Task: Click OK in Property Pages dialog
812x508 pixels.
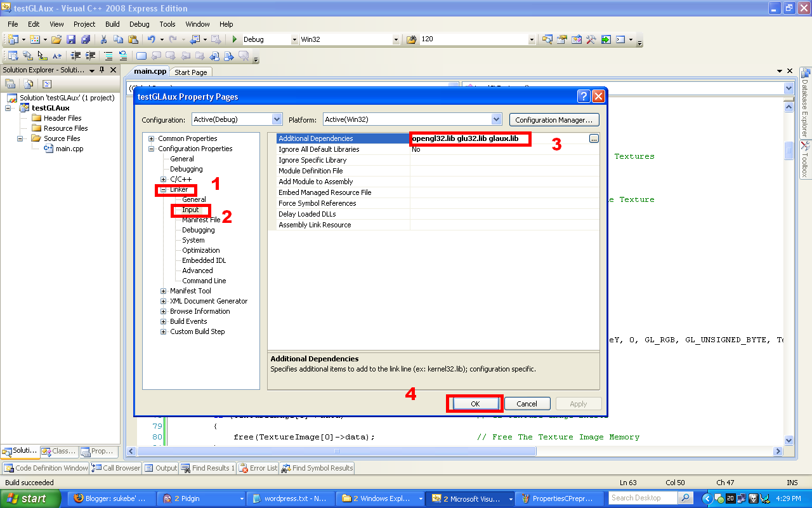Action: click(x=475, y=404)
